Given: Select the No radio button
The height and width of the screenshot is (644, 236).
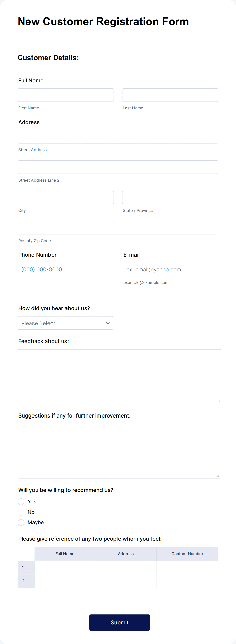Looking at the screenshot, I should (x=21, y=512).
